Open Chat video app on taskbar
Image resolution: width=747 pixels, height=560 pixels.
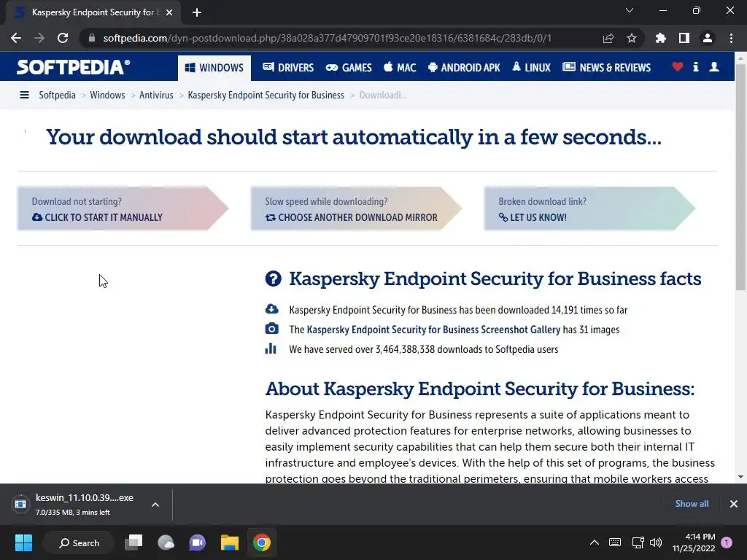(x=197, y=542)
